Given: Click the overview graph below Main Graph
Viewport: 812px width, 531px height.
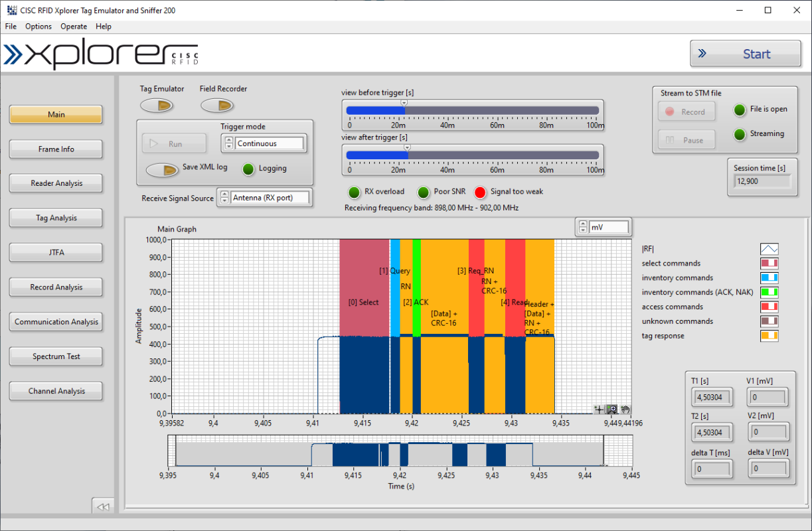Looking at the screenshot, I should [x=400, y=451].
